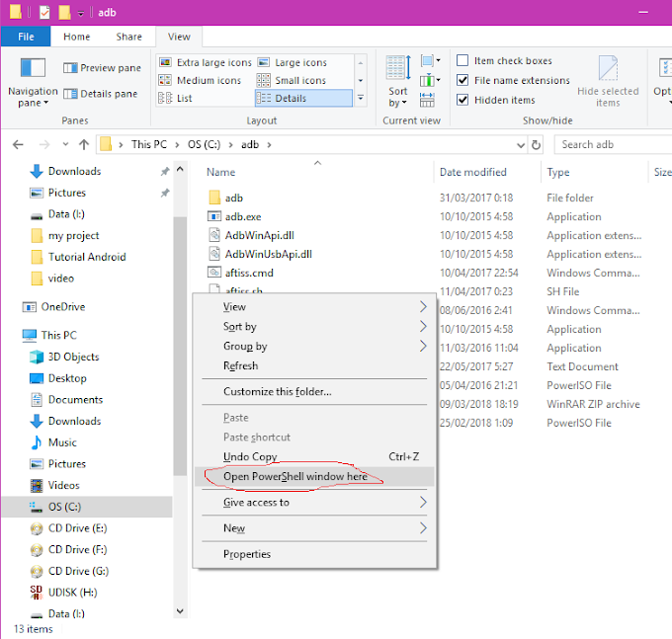Click Hide selected items button
Screen dimensions: 672x639
(608, 81)
